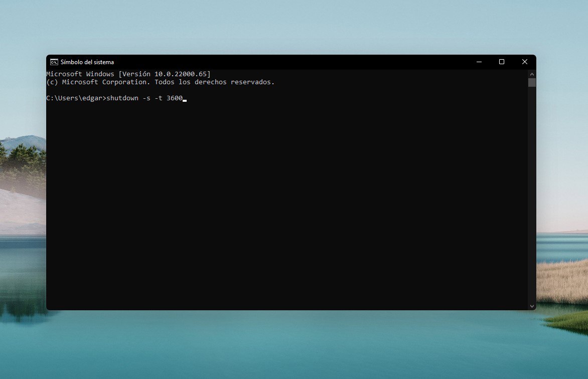Click the "-s" flag in the command
This screenshot has height=379, width=588.
click(146, 98)
